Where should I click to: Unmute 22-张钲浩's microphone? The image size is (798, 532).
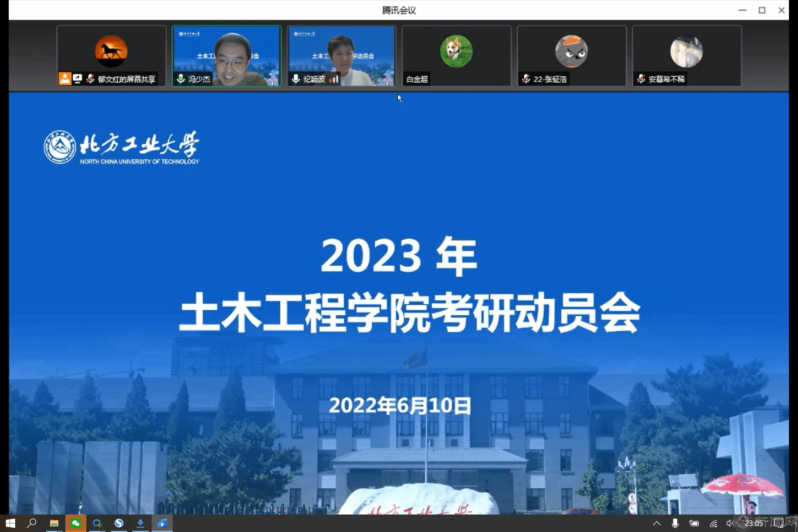pyautogui.click(x=526, y=79)
